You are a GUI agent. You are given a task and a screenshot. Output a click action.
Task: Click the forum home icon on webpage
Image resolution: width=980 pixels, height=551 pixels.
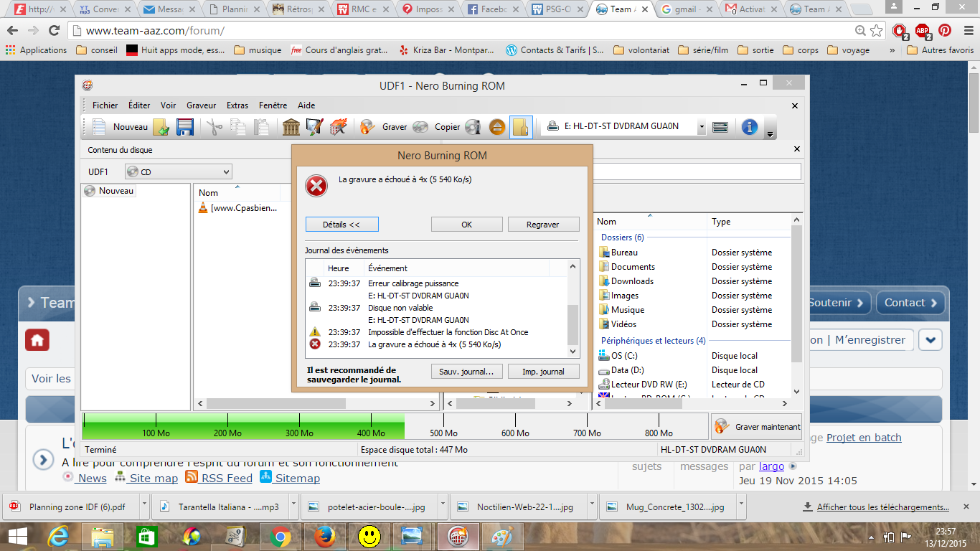point(37,340)
